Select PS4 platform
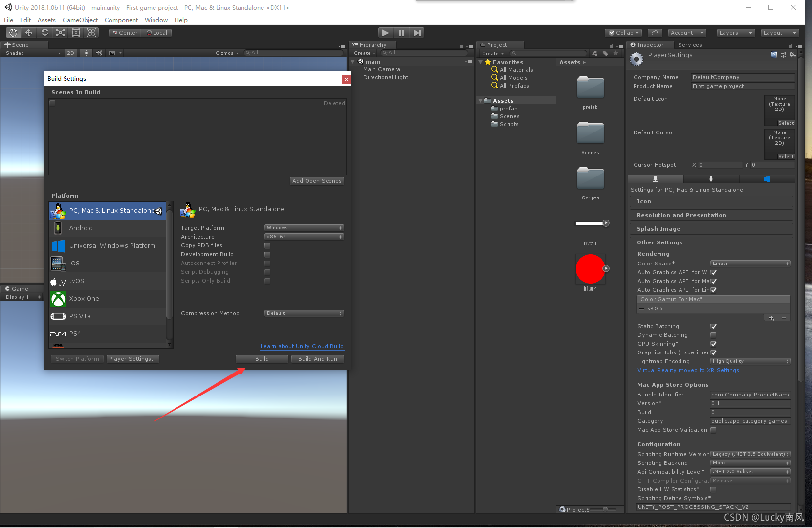This screenshot has width=812, height=528. pos(108,333)
